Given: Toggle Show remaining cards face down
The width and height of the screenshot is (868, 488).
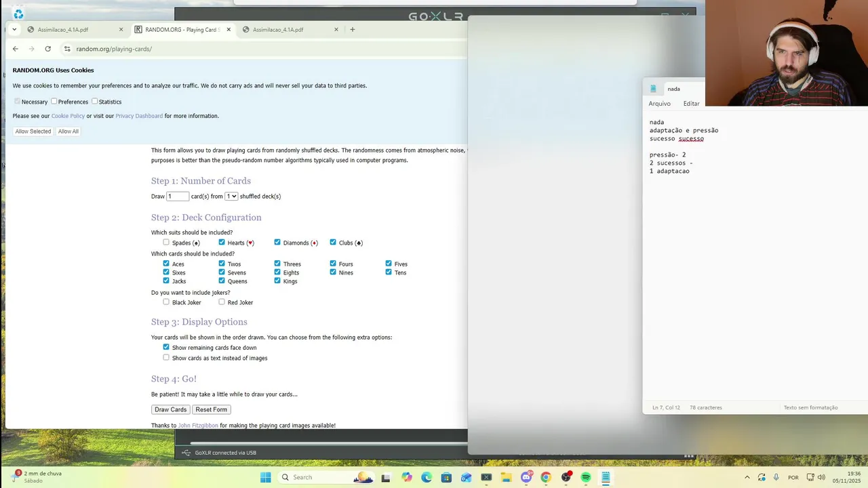Looking at the screenshot, I should (166, 347).
